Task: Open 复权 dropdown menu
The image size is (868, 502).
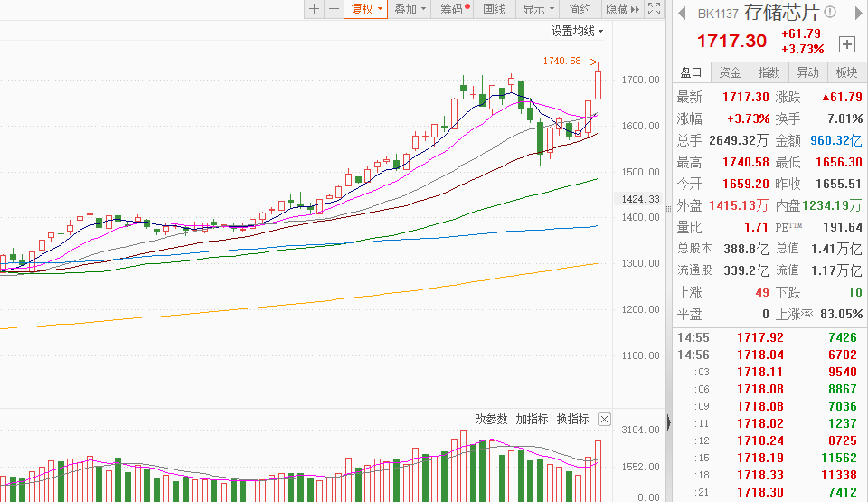Action: click(367, 9)
